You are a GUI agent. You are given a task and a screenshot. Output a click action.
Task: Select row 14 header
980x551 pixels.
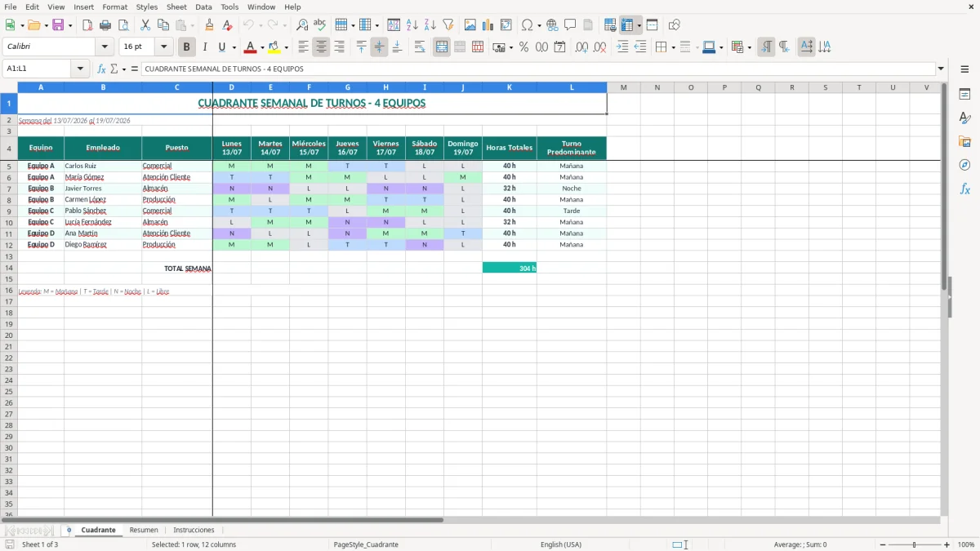[x=9, y=268]
